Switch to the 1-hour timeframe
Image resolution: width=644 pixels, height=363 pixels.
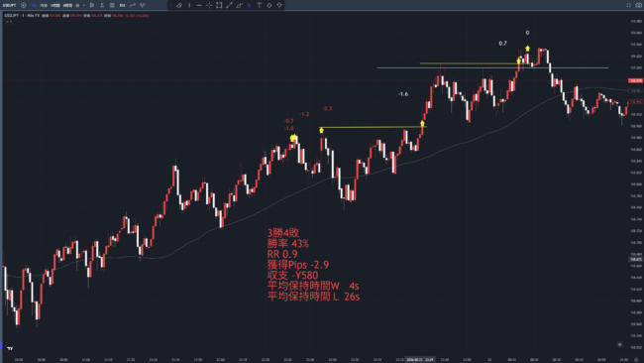tap(55, 5)
